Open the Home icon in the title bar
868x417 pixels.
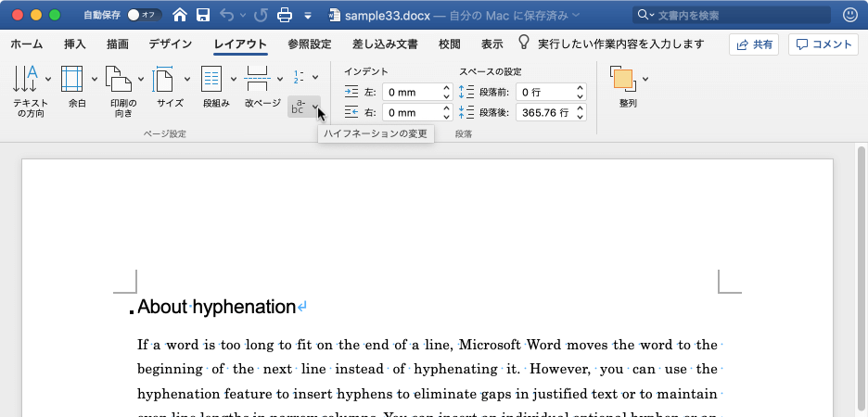180,15
